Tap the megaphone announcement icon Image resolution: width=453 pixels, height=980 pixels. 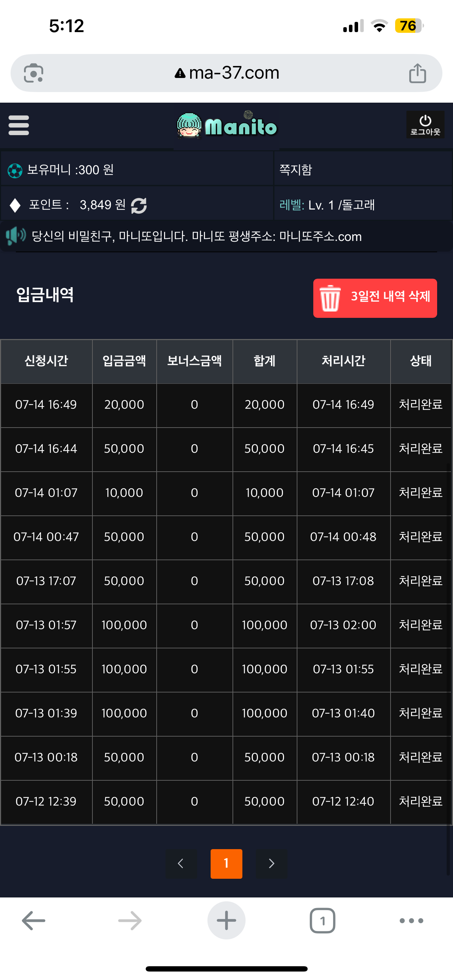[x=16, y=236]
